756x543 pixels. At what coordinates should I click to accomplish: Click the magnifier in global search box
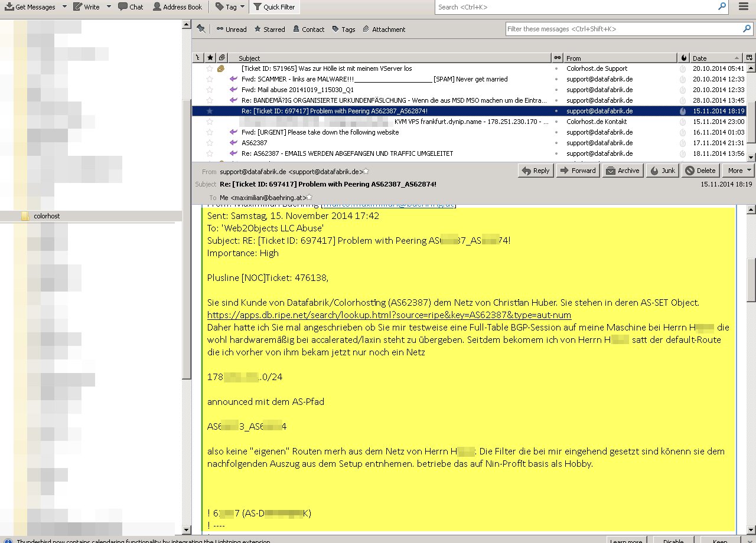[x=722, y=6]
